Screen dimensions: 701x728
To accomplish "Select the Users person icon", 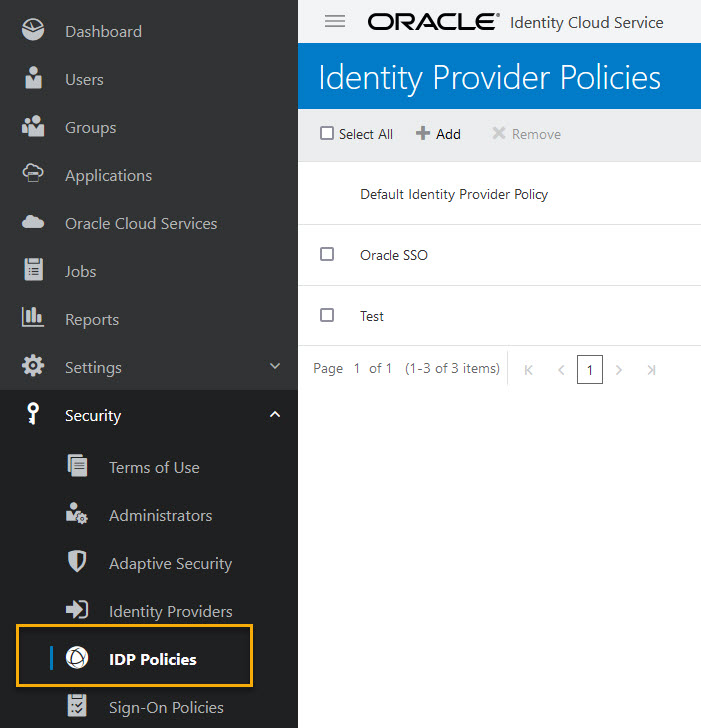I will click(x=33, y=78).
